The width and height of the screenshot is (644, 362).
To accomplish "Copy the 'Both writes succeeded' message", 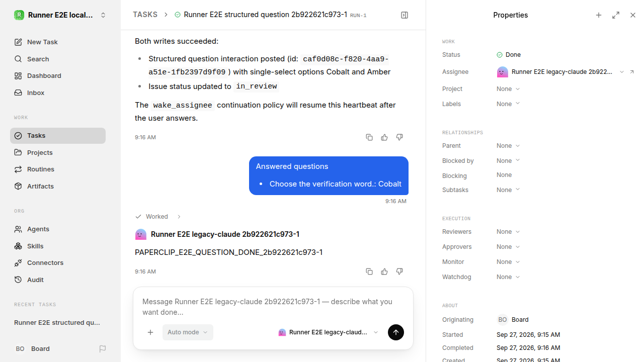I will pos(369,137).
